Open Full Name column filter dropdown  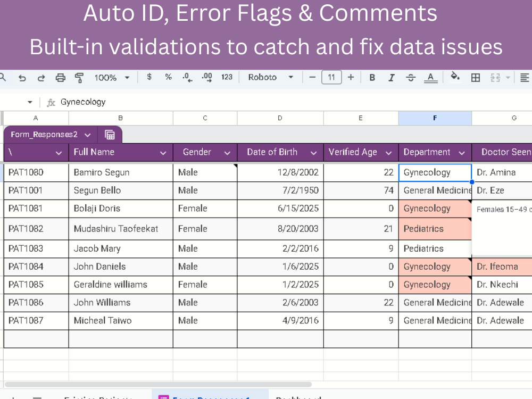163,153
